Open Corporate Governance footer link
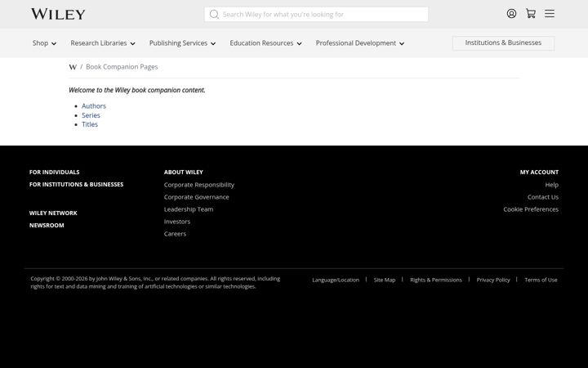Screen dimensions: 588x368 (x=197, y=197)
